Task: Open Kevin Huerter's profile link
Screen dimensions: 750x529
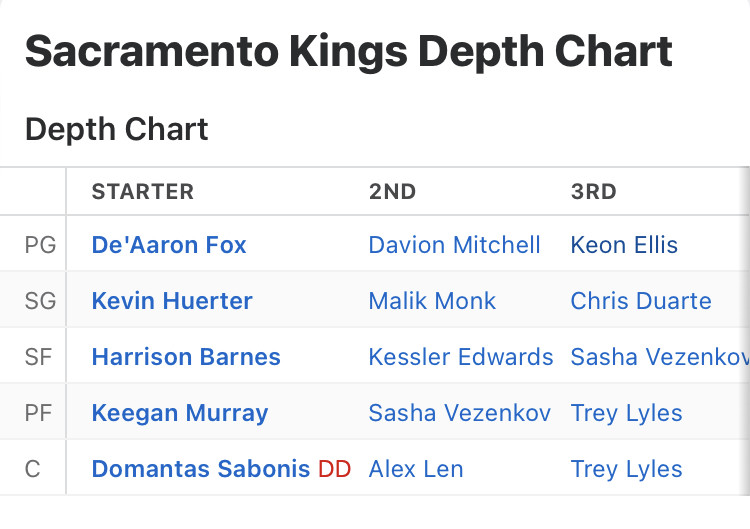Action: coord(172,301)
